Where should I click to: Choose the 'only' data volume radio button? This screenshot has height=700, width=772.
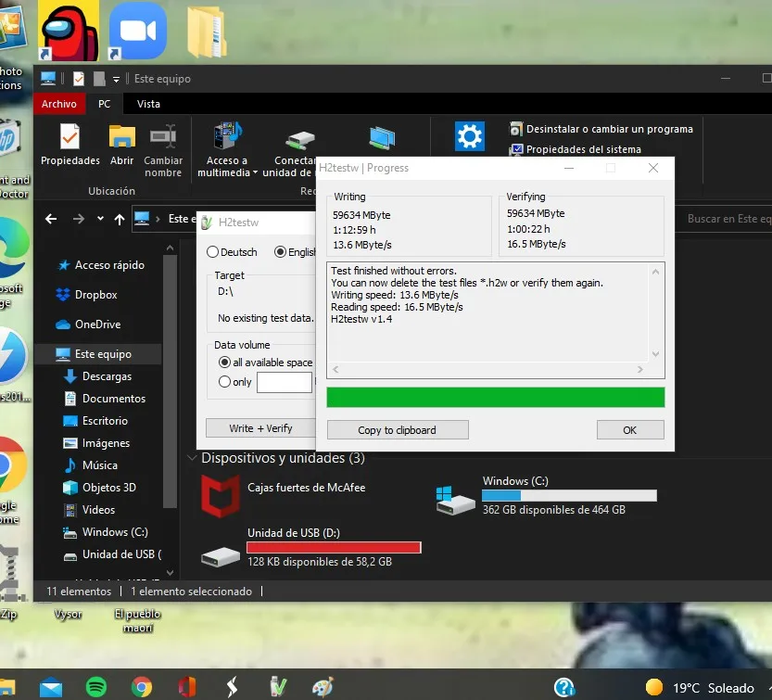(x=224, y=382)
